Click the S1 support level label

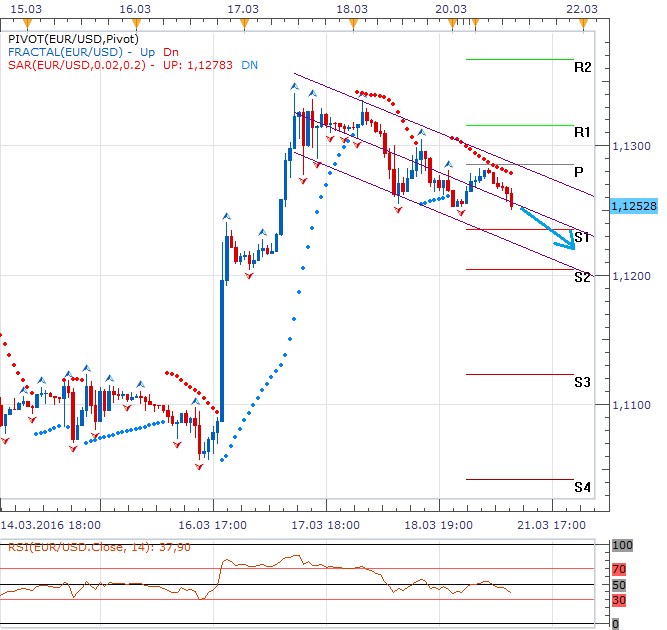[582, 237]
